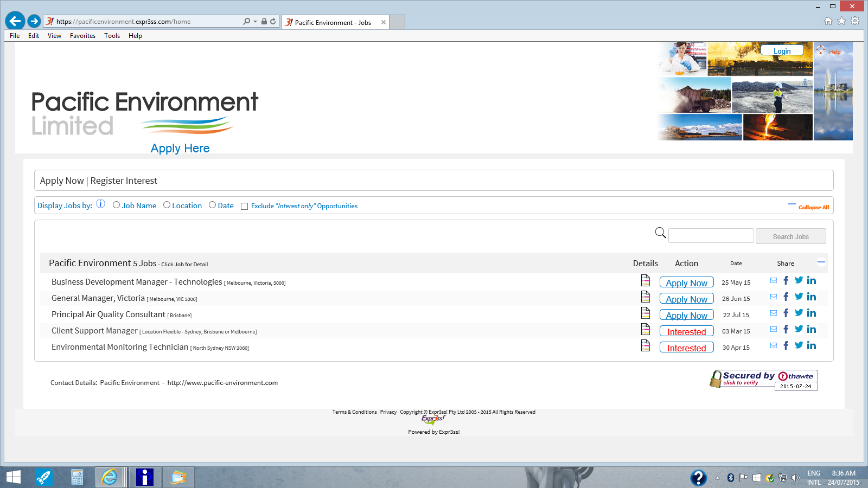Viewport: 868px width, 488px height.
Task: Select Location display option
Action: click(167, 205)
